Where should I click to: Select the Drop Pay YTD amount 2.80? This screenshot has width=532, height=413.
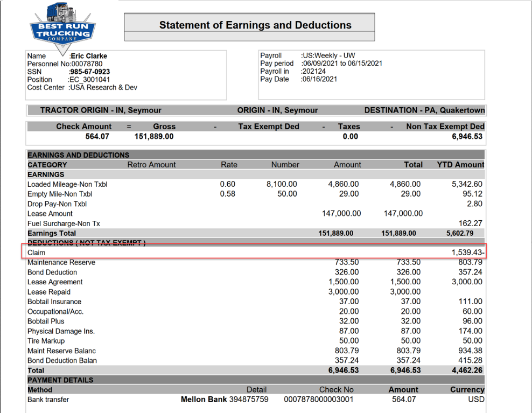click(x=475, y=204)
